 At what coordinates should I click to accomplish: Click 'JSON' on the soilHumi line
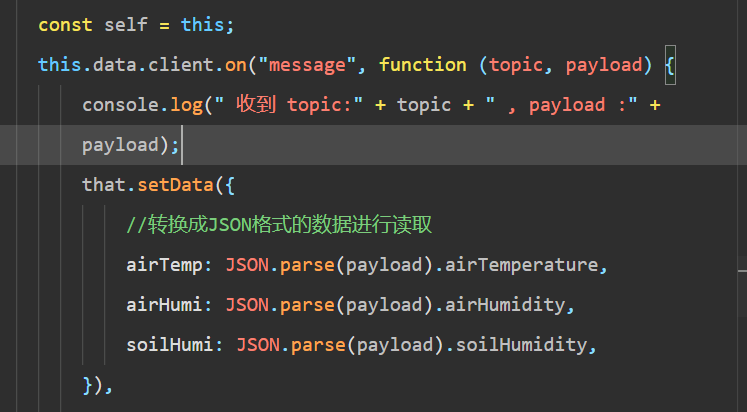258,345
